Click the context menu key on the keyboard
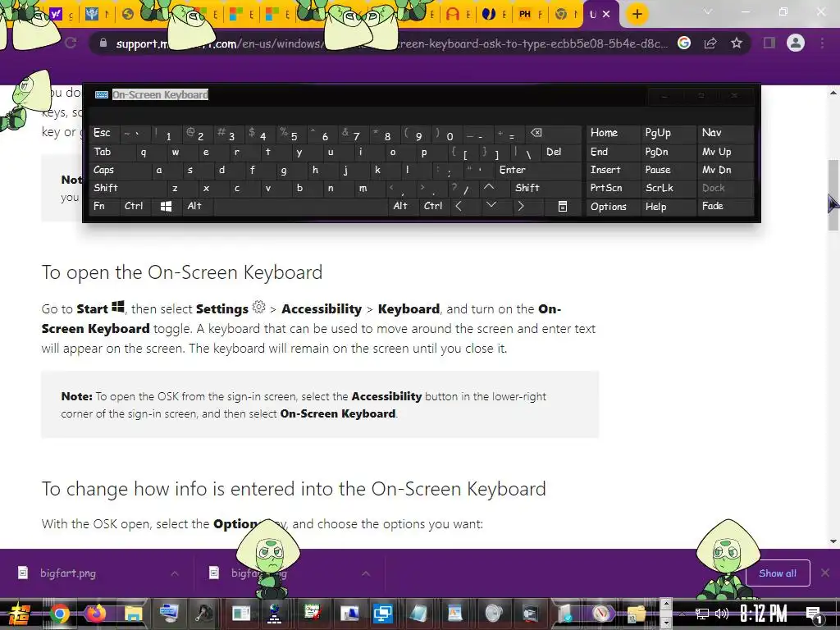The height and width of the screenshot is (630, 840). click(x=563, y=206)
